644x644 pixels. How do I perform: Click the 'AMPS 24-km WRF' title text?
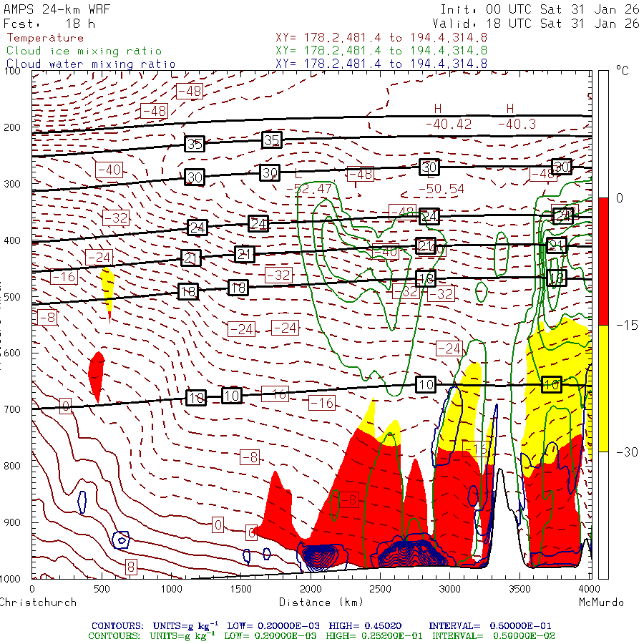tap(57, 9)
